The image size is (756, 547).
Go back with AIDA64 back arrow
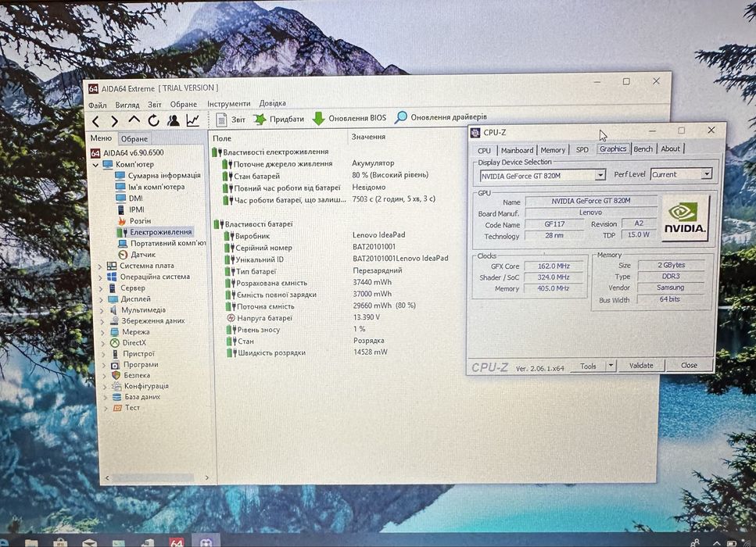(96, 121)
